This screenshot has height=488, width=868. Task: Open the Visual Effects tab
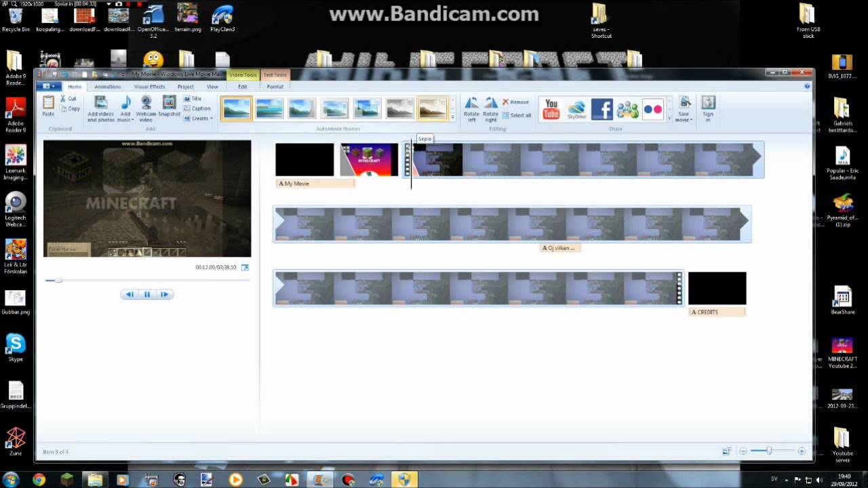pos(149,87)
